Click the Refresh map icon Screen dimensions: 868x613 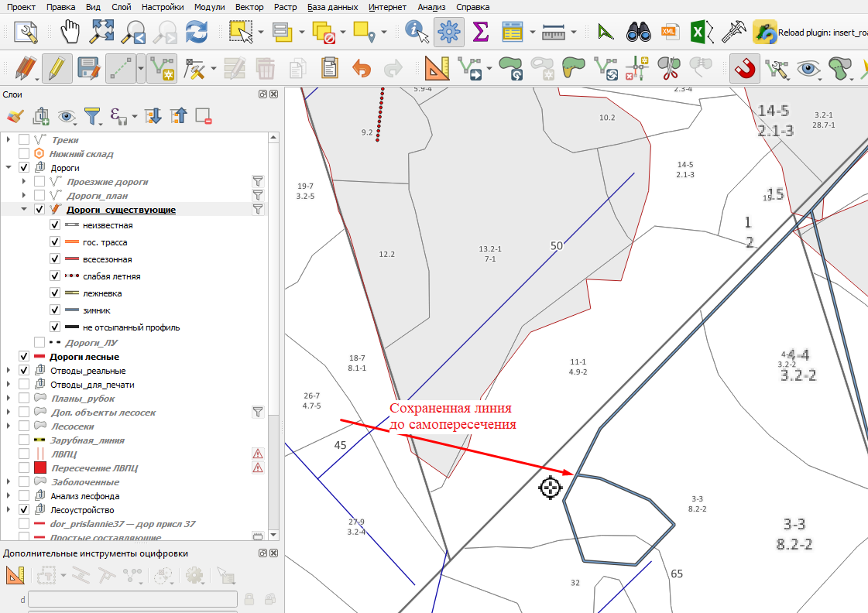pyautogui.click(x=197, y=32)
